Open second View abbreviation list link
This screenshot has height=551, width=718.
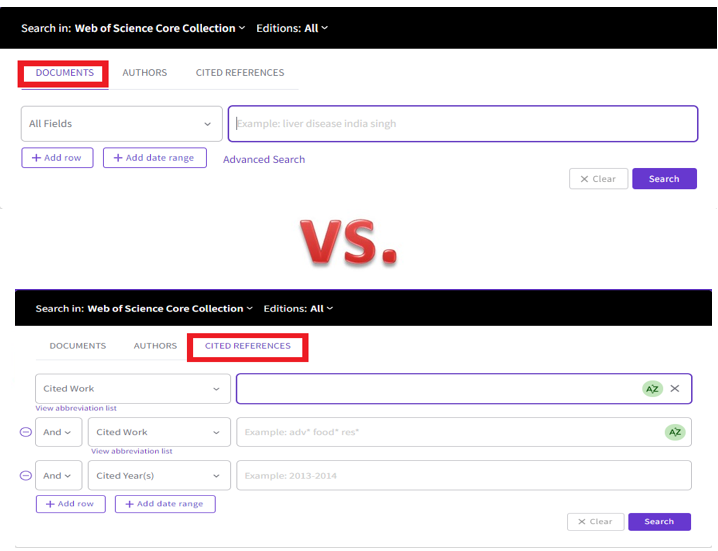point(132,451)
